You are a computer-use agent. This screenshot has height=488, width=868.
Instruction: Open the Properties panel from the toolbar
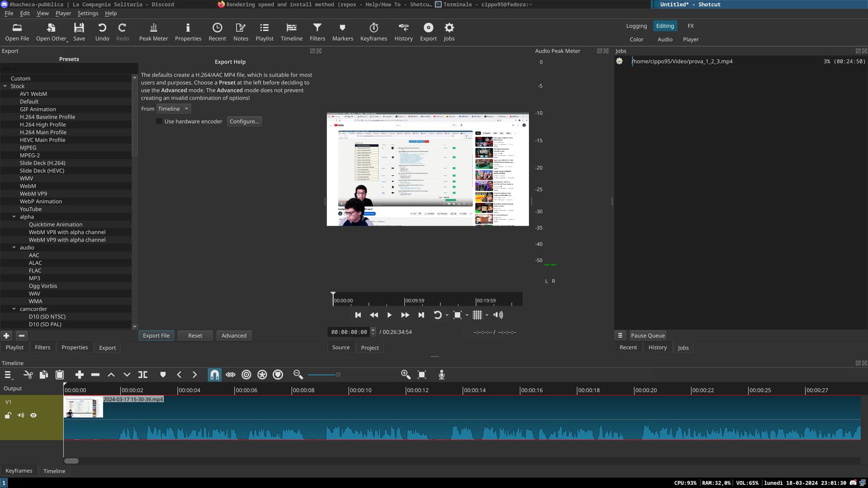coord(188,32)
